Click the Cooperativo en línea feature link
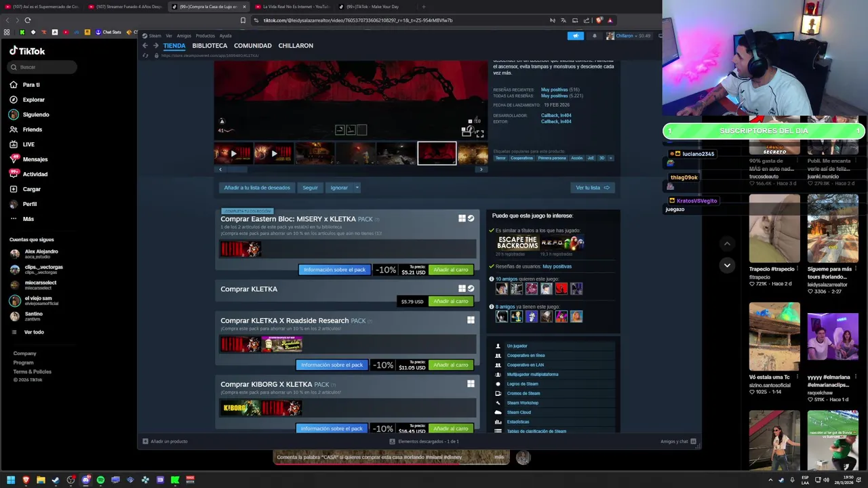Screen dimensions: 868x488 (x=526, y=355)
